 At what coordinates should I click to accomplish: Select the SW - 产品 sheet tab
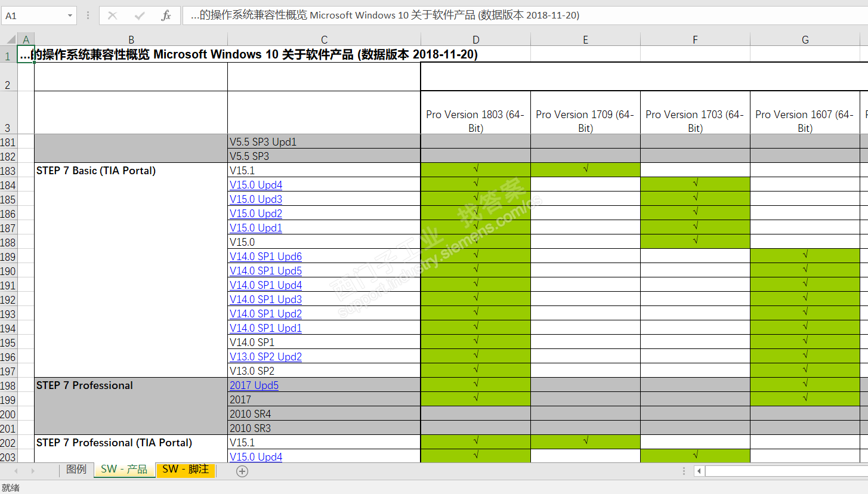click(124, 470)
